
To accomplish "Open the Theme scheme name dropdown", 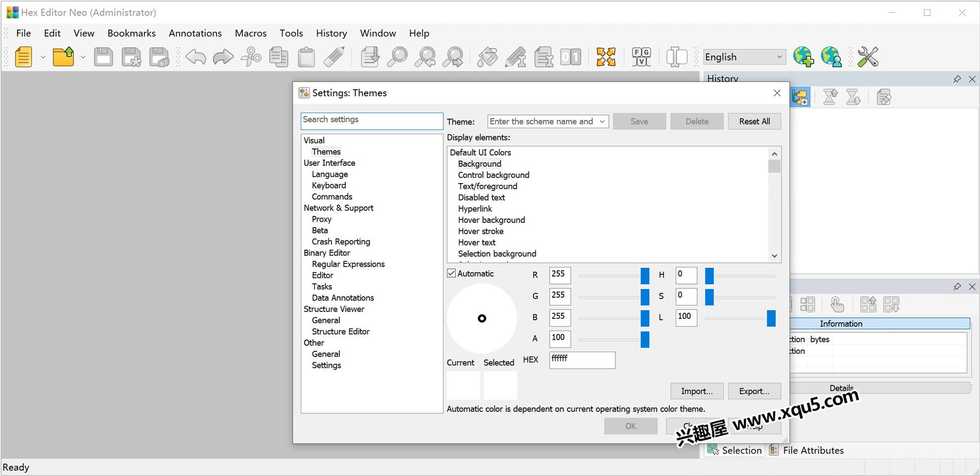I will (602, 121).
